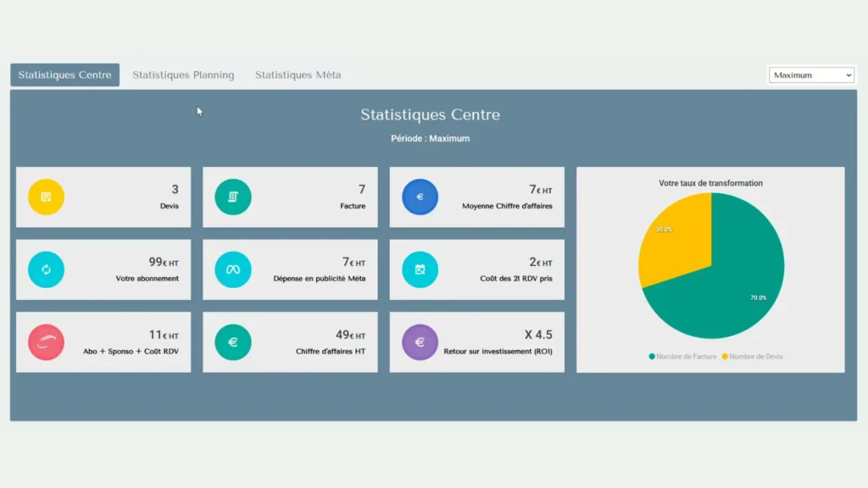Screen dimensions: 868x488
Task: Click the green euro Chiffre d'affaires HT icon
Action: tap(233, 342)
